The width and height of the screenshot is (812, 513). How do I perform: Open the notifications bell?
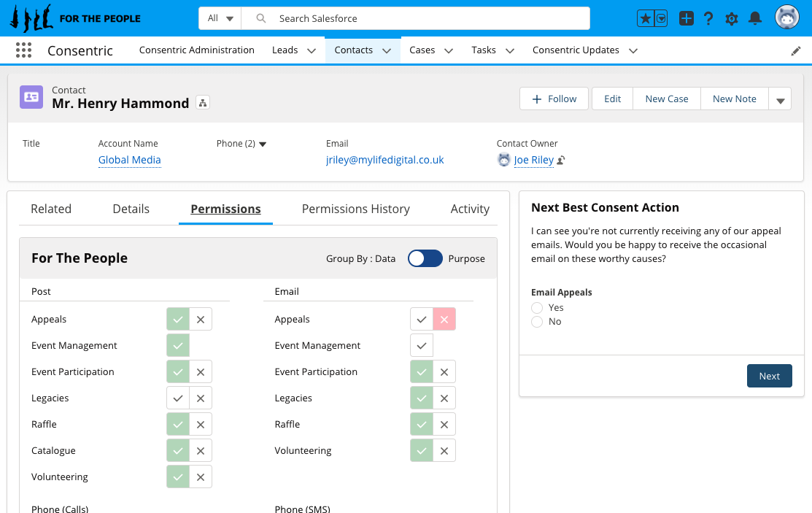(x=755, y=19)
